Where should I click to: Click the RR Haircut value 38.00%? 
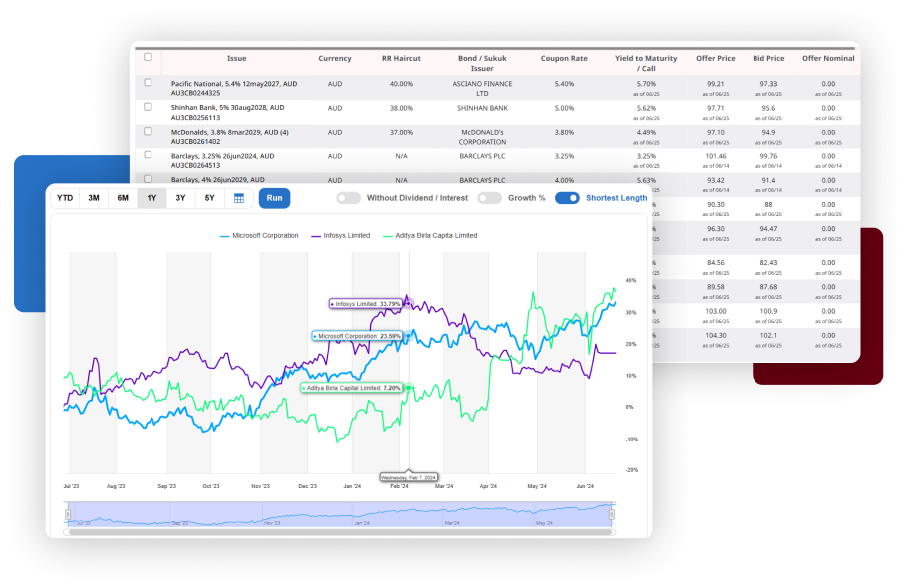pyautogui.click(x=401, y=108)
